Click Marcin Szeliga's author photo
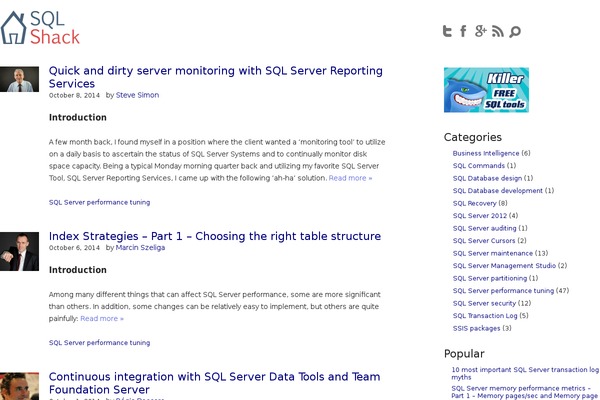Screen dimensions: 600x400 (19, 251)
